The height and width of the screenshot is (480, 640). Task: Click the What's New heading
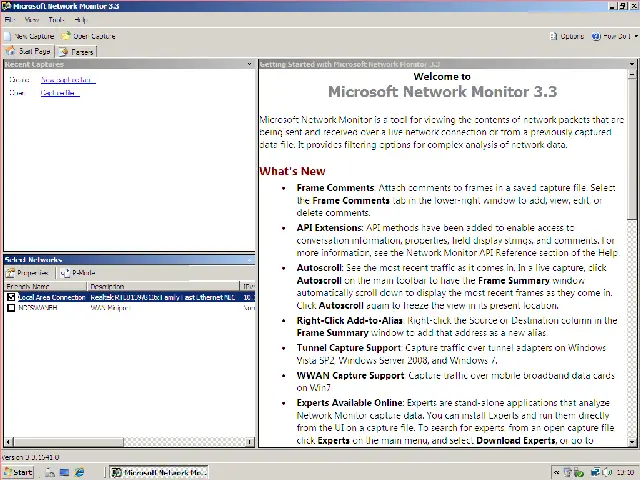point(292,171)
